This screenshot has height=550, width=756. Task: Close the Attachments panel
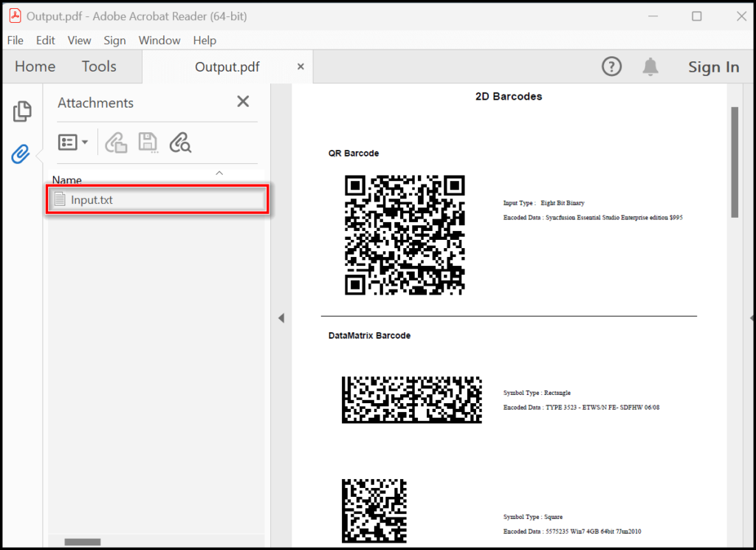pos(243,101)
